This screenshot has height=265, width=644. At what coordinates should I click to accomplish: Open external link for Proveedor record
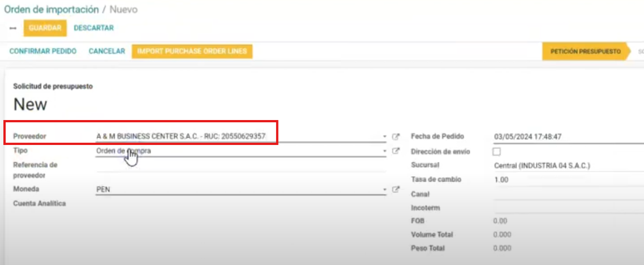point(396,137)
